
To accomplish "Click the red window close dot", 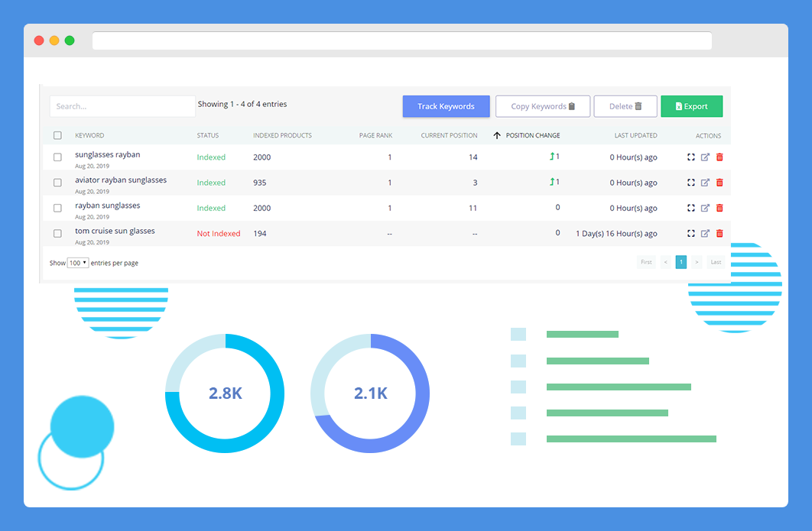I will tap(39, 40).
